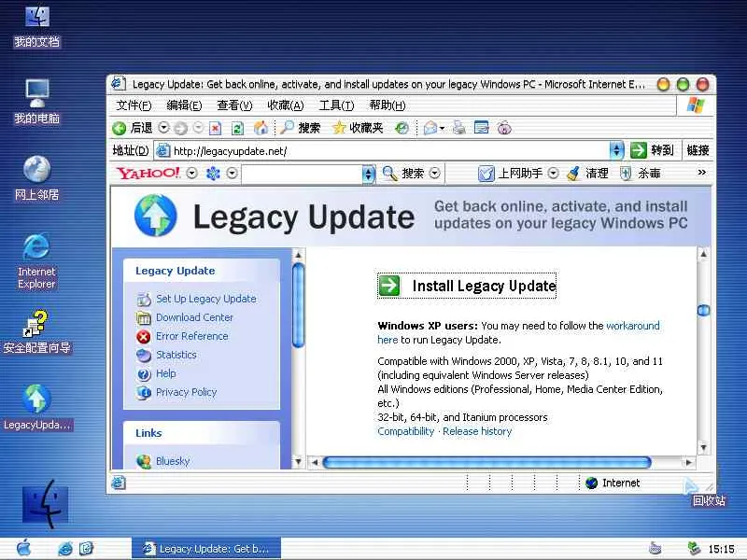Open the 工具(T) menu

pyautogui.click(x=336, y=105)
